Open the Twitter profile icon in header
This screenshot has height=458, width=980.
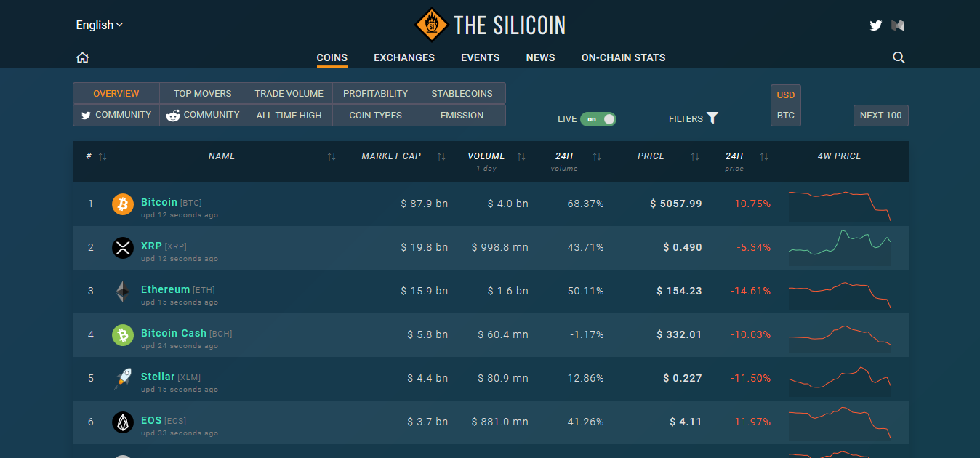[x=876, y=25]
